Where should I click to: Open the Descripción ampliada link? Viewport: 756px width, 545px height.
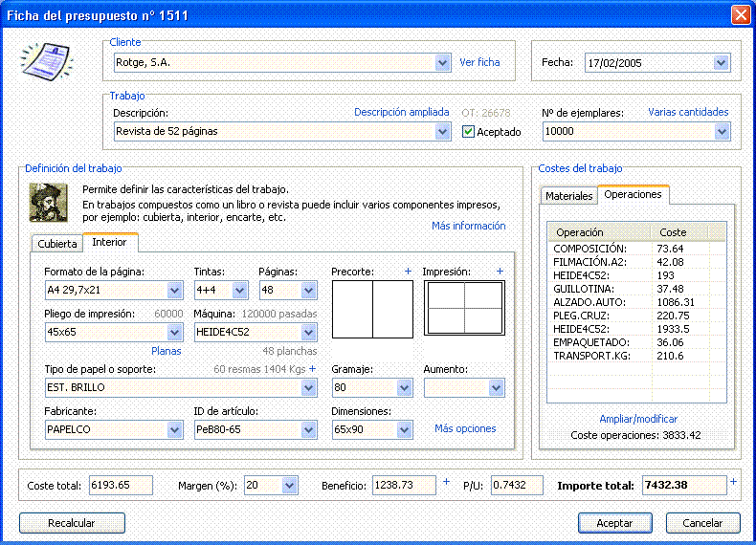[x=402, y=112]
